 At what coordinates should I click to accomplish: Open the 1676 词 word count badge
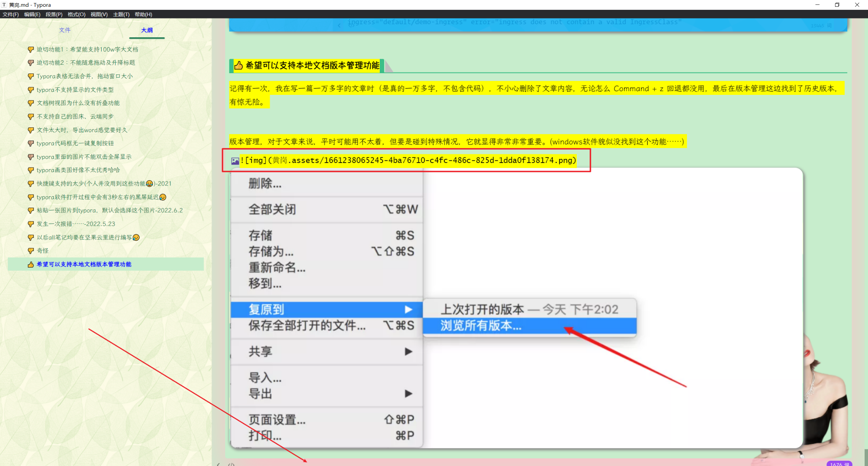click(x=839, y=464)
